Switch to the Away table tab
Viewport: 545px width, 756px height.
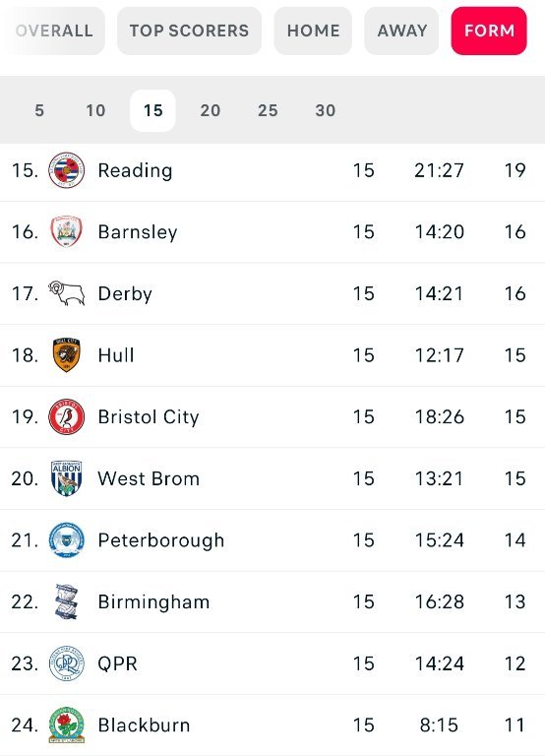click(402, 31)
